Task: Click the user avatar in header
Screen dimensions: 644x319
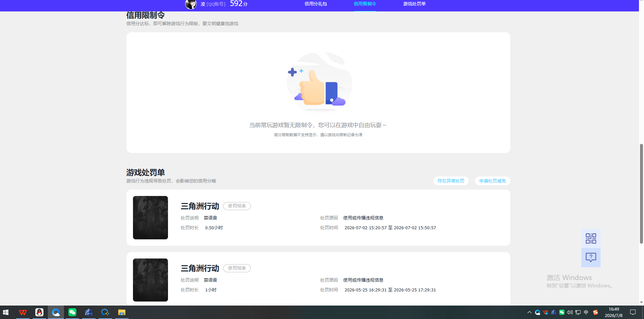Action: point(191,4)
